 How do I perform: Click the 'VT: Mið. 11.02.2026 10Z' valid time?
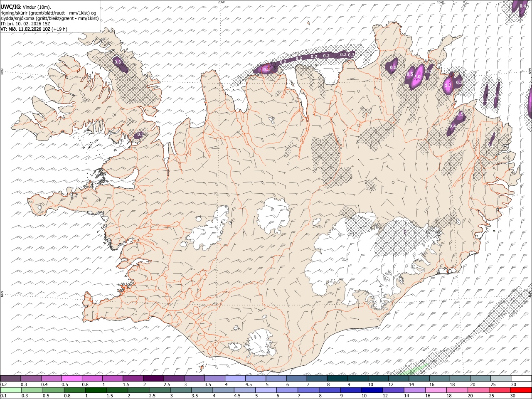pyautogui.click(x=25, y=29)
